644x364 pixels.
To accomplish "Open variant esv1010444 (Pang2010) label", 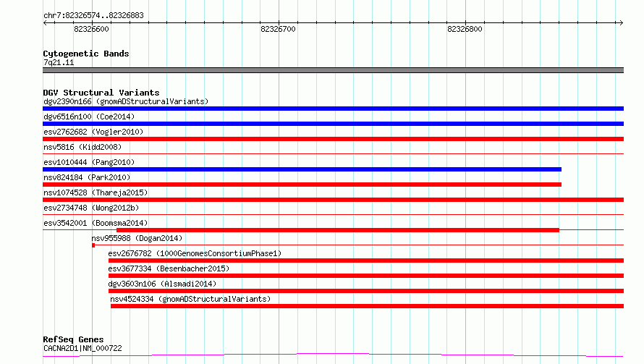I will point(89,162).
